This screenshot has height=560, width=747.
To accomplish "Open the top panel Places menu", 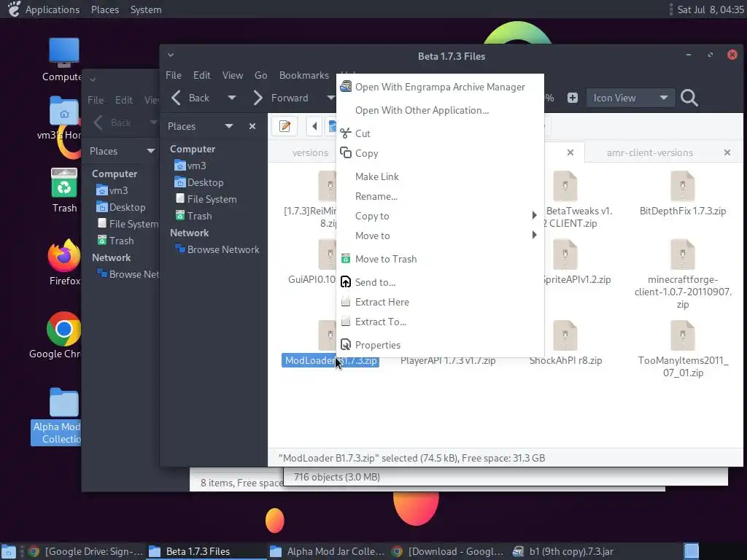I will tap(105, 9).
